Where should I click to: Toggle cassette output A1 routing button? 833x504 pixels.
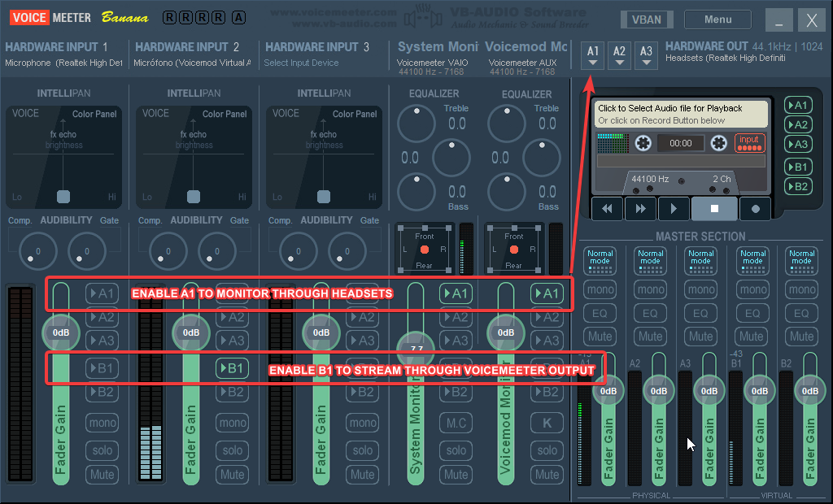798,105
